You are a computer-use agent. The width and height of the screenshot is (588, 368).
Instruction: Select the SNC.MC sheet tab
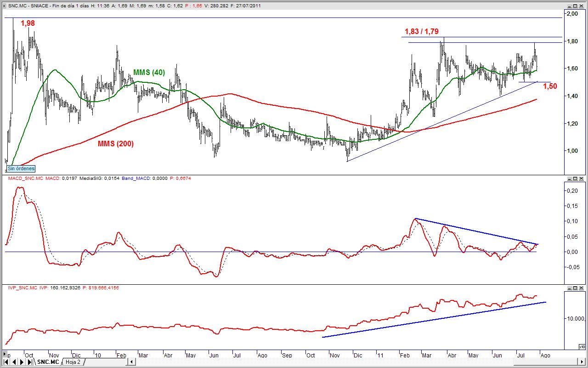(48, 362)
